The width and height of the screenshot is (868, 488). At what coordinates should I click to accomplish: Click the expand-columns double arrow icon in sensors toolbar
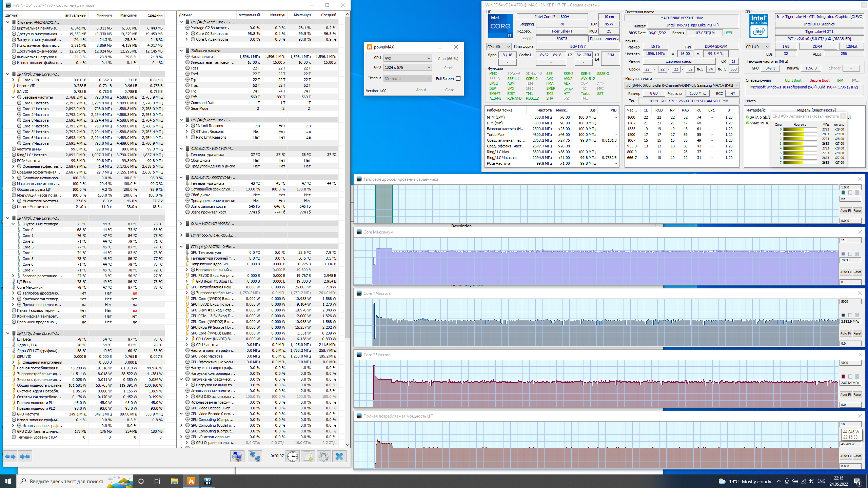[x=10, y=456]
